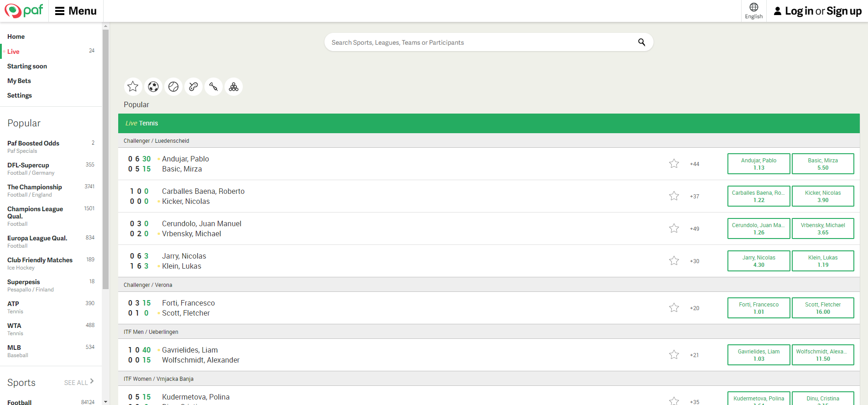
Task: Click the Live Tennis section header
Action: [489, 123]
